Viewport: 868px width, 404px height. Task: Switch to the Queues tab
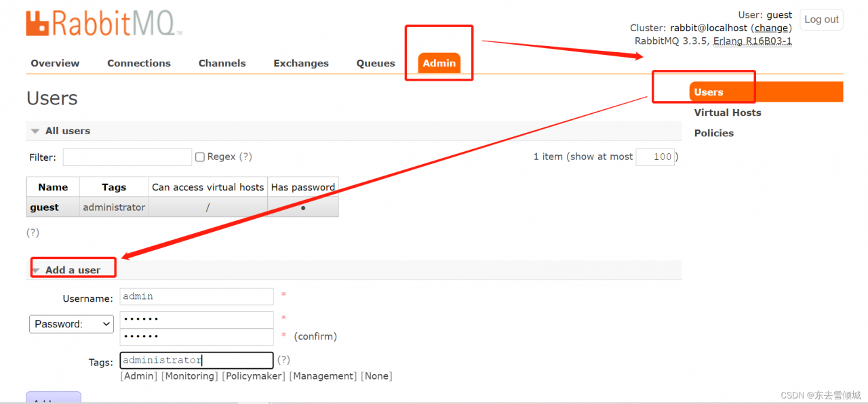click(x=376, y=63)
